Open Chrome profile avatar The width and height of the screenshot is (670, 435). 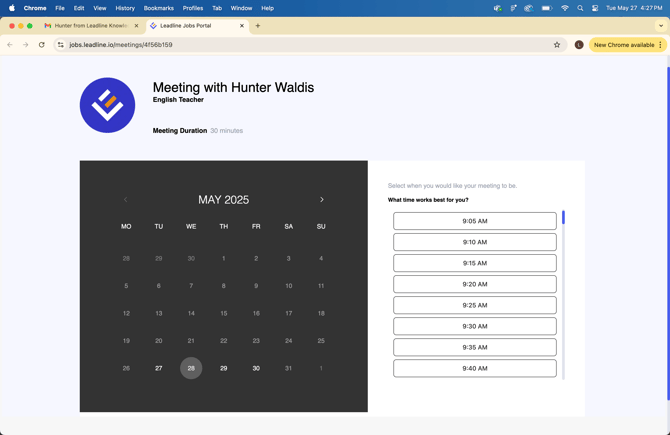[579, 45]
